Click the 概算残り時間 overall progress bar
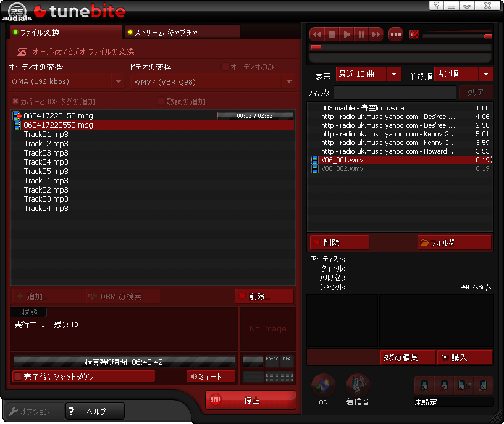Screen dimensions: 504x424 [124, 362]
